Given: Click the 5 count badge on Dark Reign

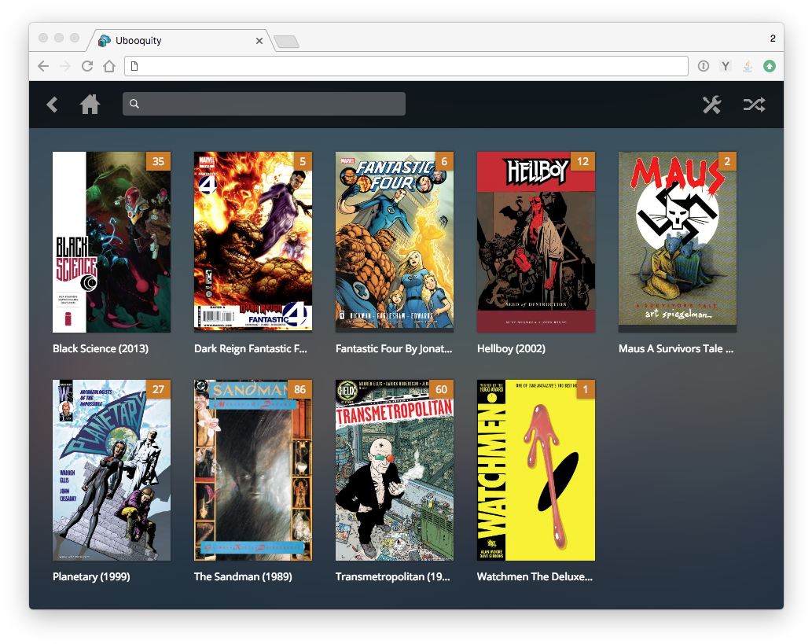Looking at the screenshot, I should [303, 161].
